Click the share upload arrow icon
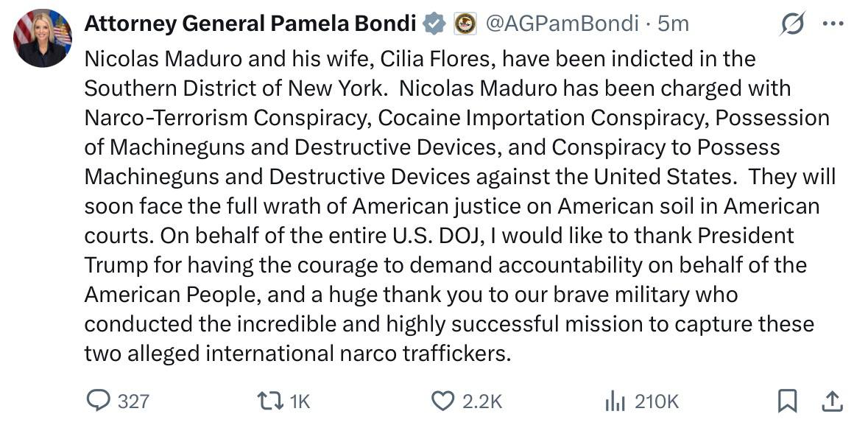 [832, 400]
